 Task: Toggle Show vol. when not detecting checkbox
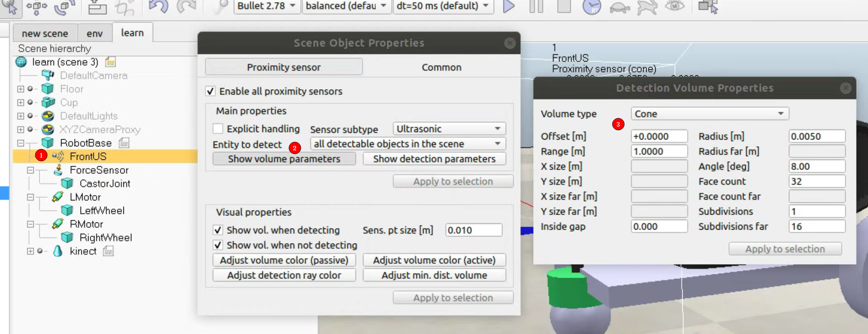tap(217, 245)
